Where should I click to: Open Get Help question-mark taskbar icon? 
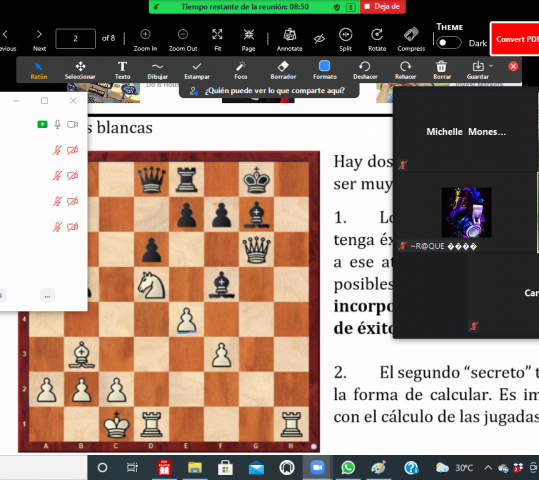(411, 468)
